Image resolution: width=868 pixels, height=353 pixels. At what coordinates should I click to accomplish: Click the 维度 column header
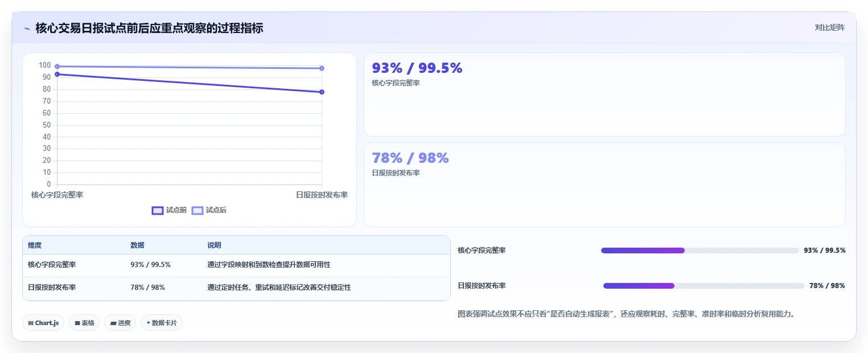click(35, 245)
